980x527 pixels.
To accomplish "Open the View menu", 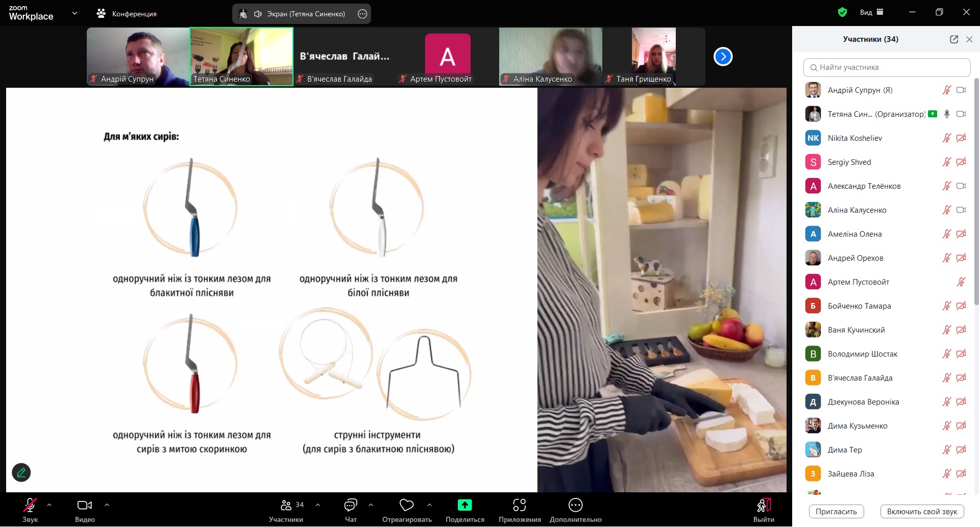I will point(871,12).
